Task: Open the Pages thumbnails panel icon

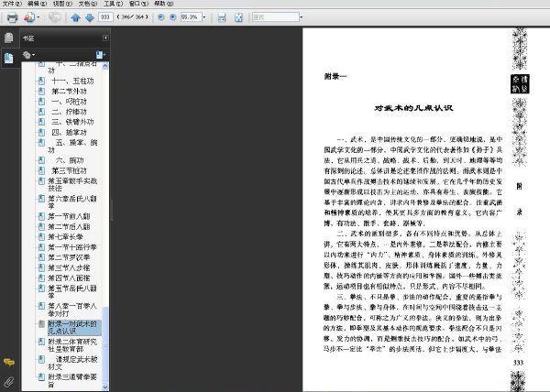Action: 9,38
